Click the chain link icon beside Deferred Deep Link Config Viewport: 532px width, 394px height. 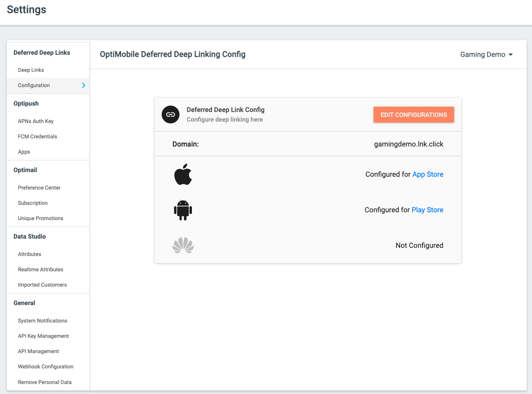pyautogui.click(x=171, y=115)
